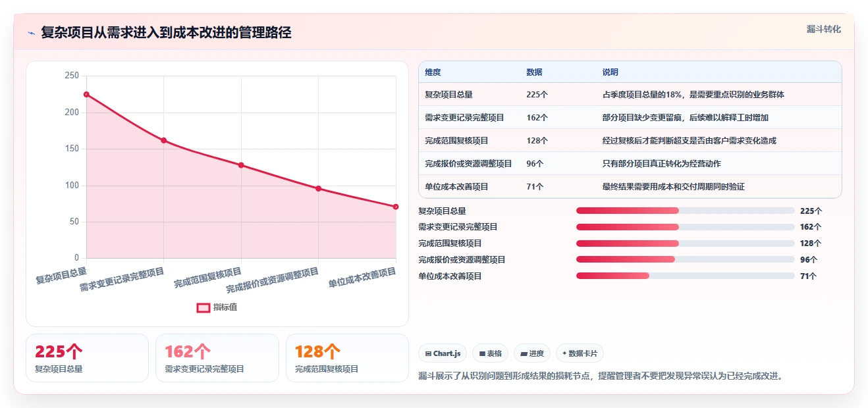The width and height of the screenshot is (868, 408).
Task: Click the progress list label 单位成本改善项目
Action: [450, 276]
